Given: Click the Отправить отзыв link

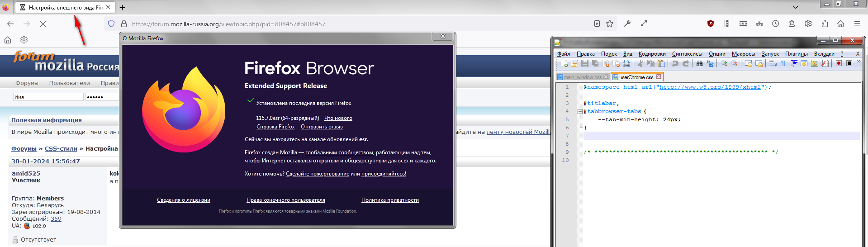Looking at the screenshot, I should [x=322, y=127].
